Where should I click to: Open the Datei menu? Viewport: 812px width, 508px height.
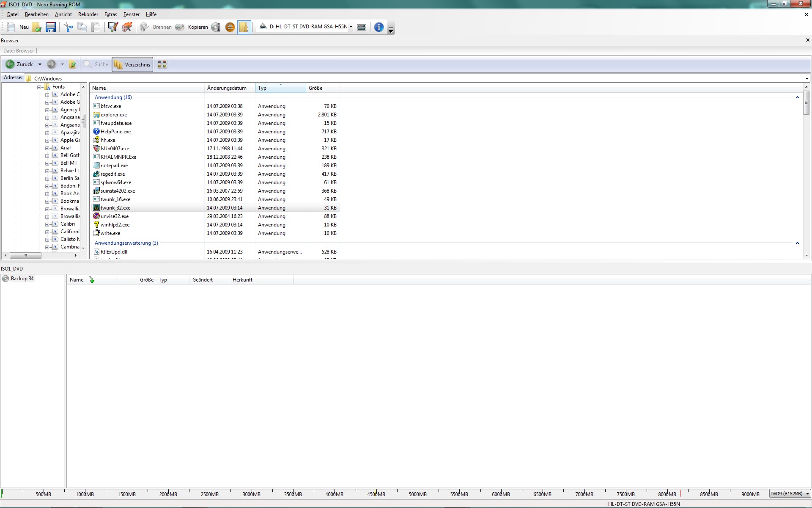click(x=13, y=14)
